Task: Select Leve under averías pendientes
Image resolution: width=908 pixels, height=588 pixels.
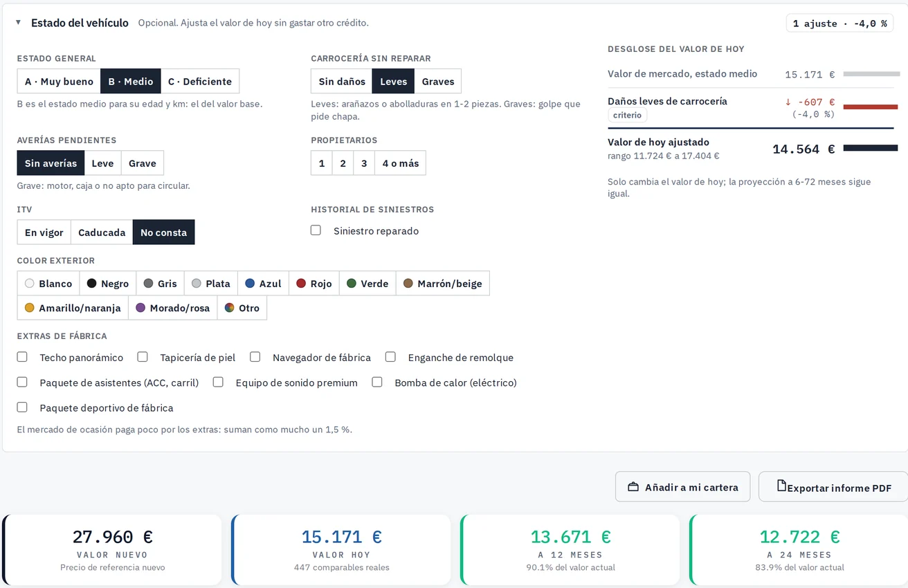Action: pyautogui.click(x=102, y=163)
